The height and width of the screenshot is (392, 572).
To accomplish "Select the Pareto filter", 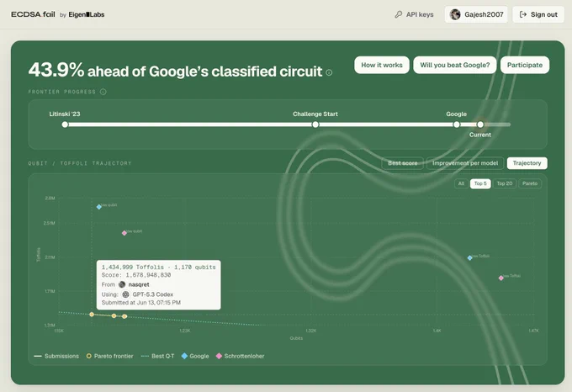I will click(530, 183).
